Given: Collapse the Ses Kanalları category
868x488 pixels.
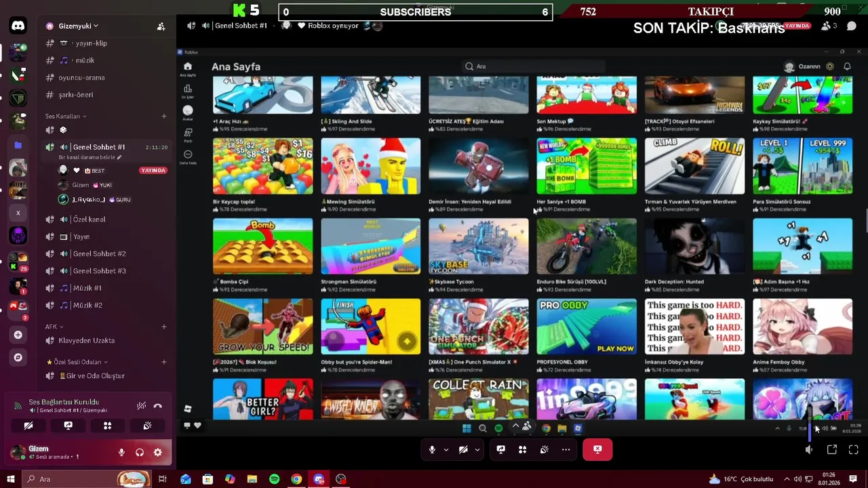Looking at the screenshot, I should click(66, 116).
